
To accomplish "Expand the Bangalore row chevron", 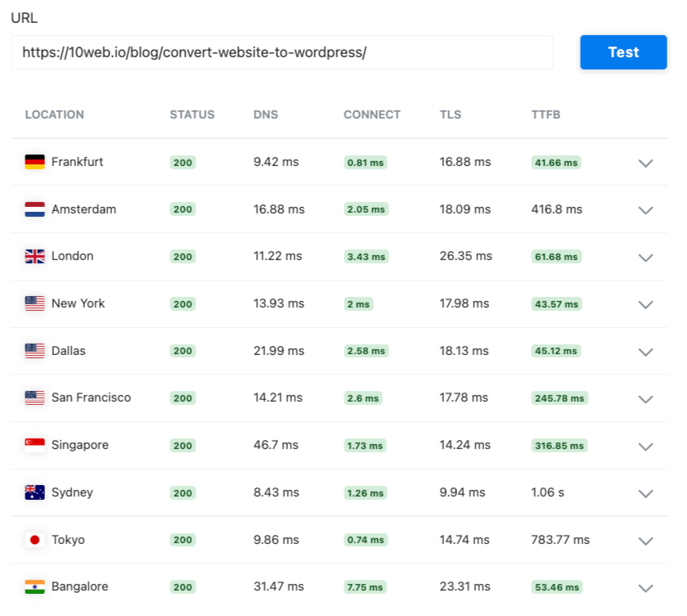I will click(645, 588).
